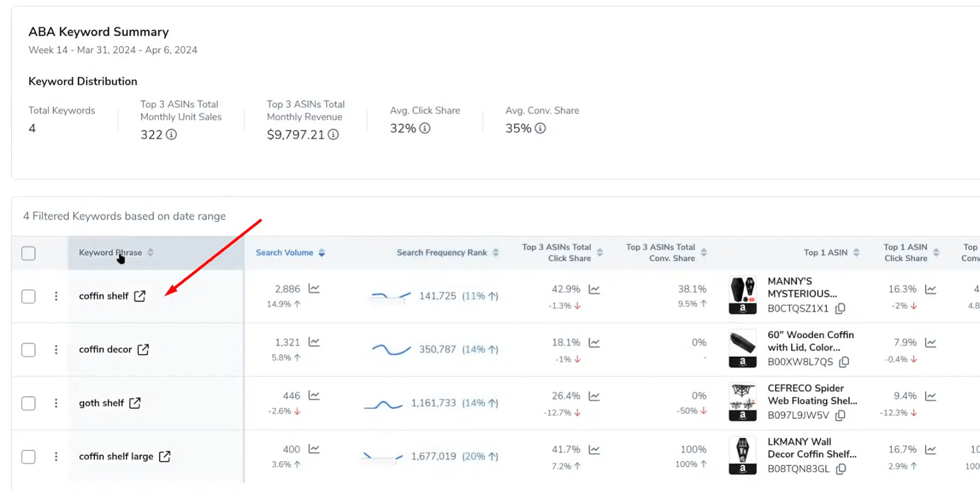Open three-dot row menu for coffin decor
This screenshot has width=980, height=491.
pos(56,349)
